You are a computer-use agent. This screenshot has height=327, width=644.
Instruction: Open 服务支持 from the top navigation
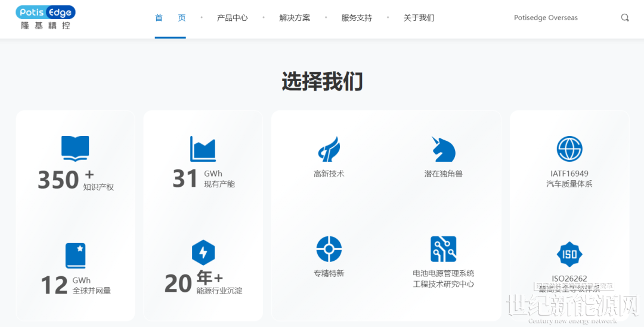[357, 18]
